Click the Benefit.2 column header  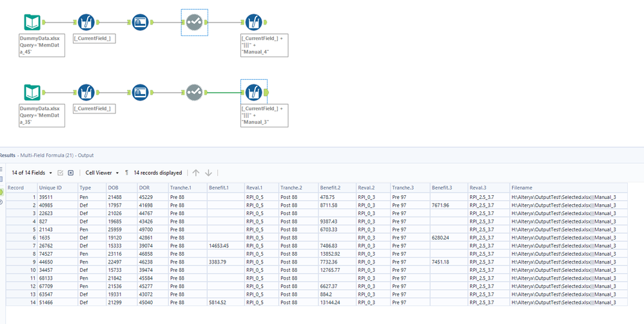click(337, 187)
